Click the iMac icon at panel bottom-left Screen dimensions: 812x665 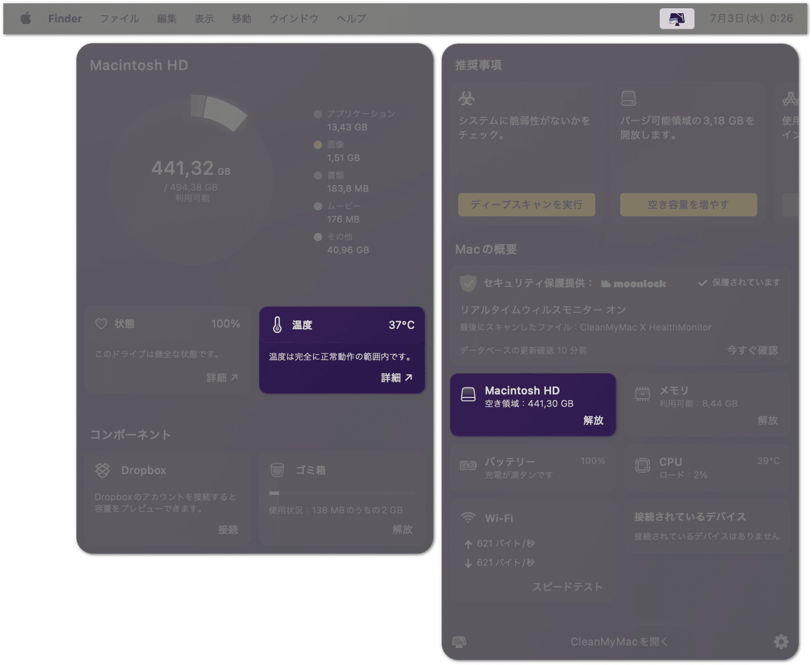click(460, 641)
